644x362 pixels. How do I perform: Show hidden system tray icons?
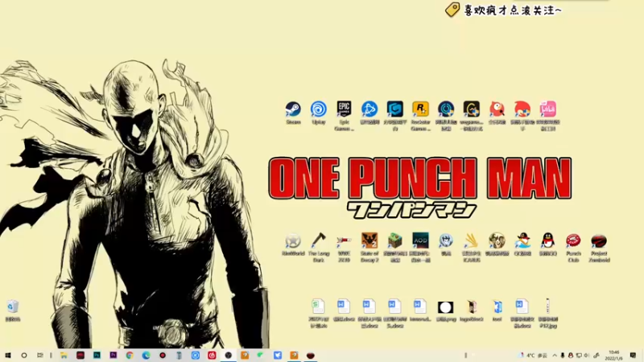pos(555,356)
